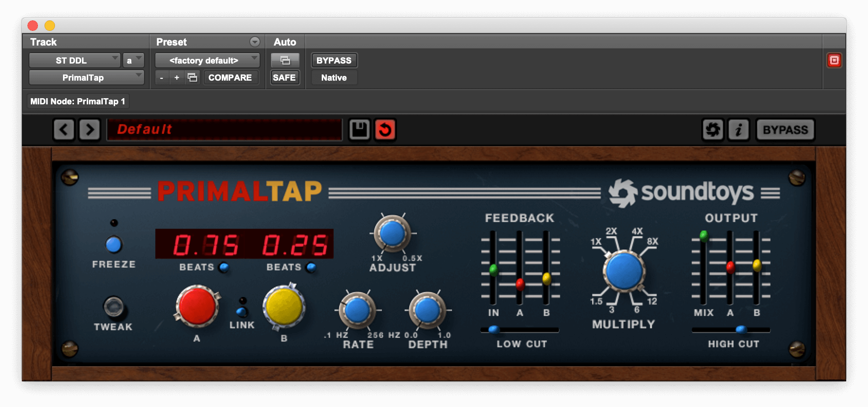Click the large Multiply knob
The width and height of the screenshot is (868, 407).
pyautogui.click(x=624, y=271)
